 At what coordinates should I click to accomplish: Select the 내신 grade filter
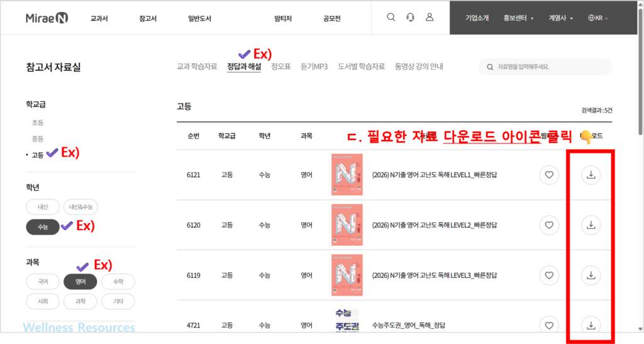click(43, 207)
